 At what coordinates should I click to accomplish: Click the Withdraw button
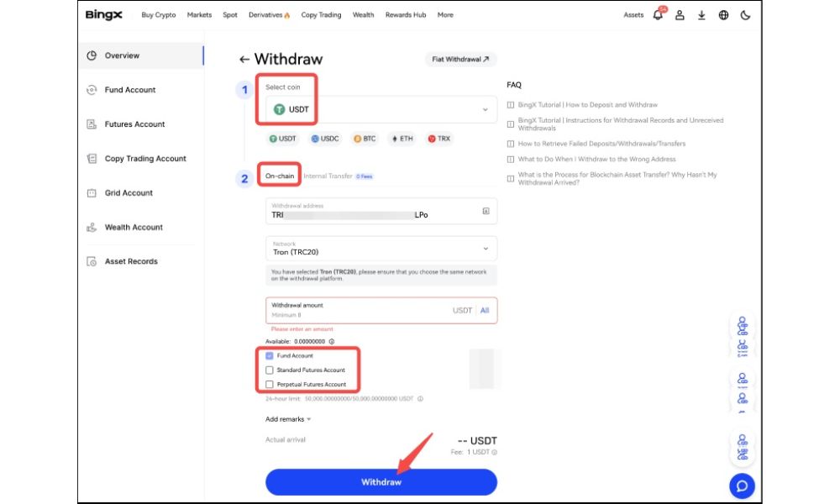pos(381,482)
